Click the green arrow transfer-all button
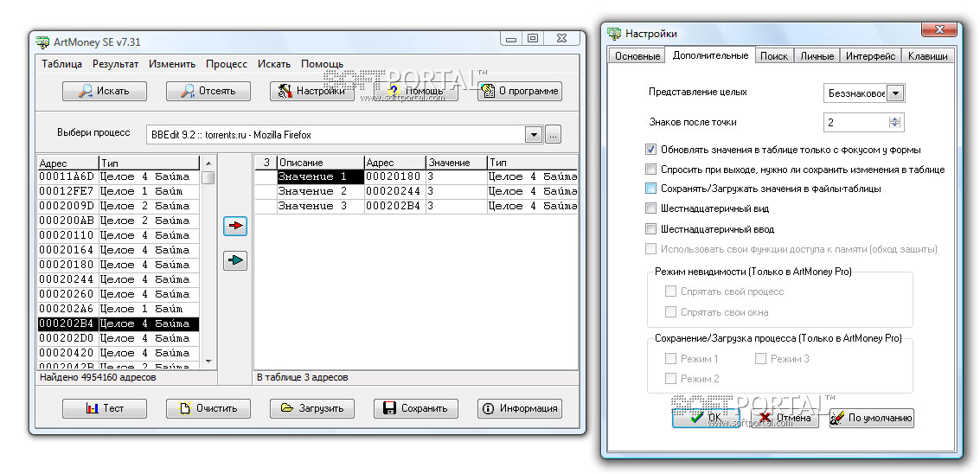The image size is (980, 474). pos(235,260)
